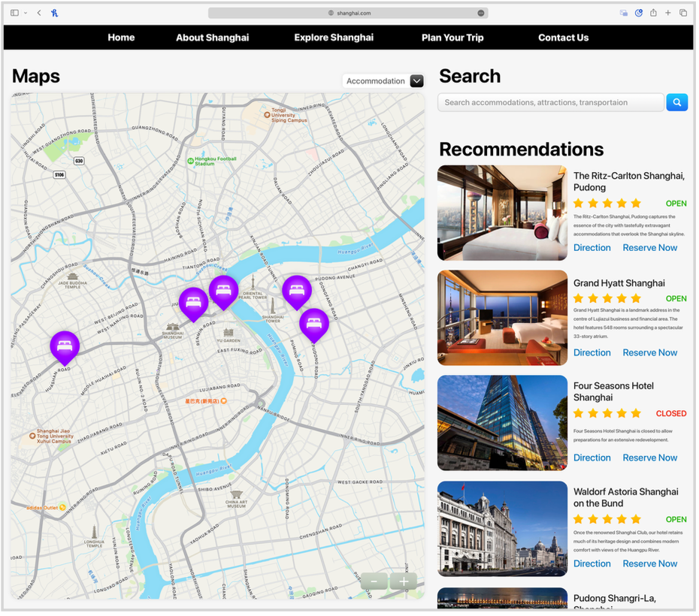This screenshot has height=616, width=699.
Task: Select the hotel pin above Pudong Road label
Action: tap(315, 327)
